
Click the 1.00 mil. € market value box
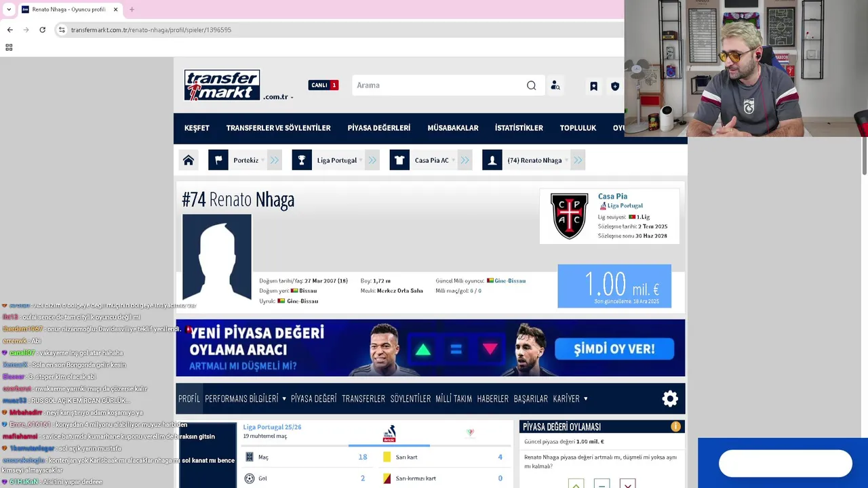614,286
